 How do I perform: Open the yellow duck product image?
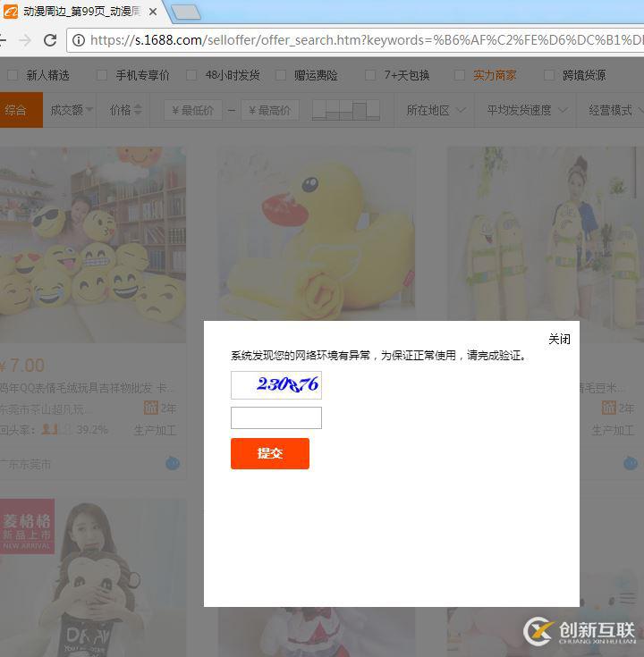[x=317, y=233]
